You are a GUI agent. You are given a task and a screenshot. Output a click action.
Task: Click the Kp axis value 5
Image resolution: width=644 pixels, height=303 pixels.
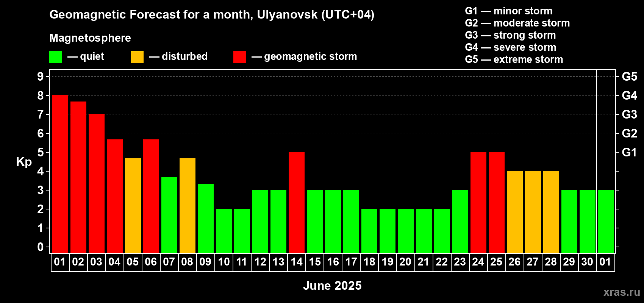click(41, 152)
